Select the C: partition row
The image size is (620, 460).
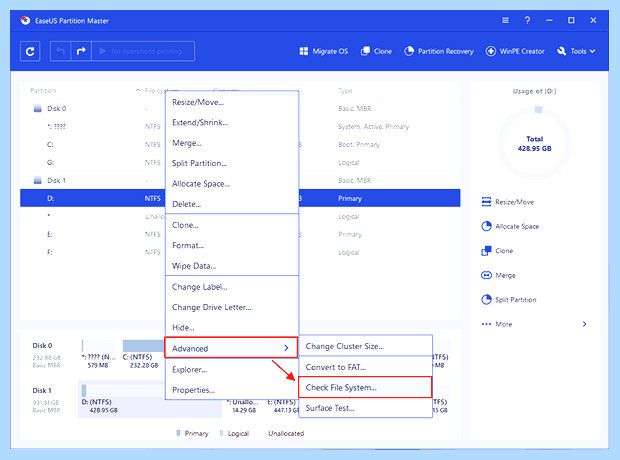click(x=240, y=144)
